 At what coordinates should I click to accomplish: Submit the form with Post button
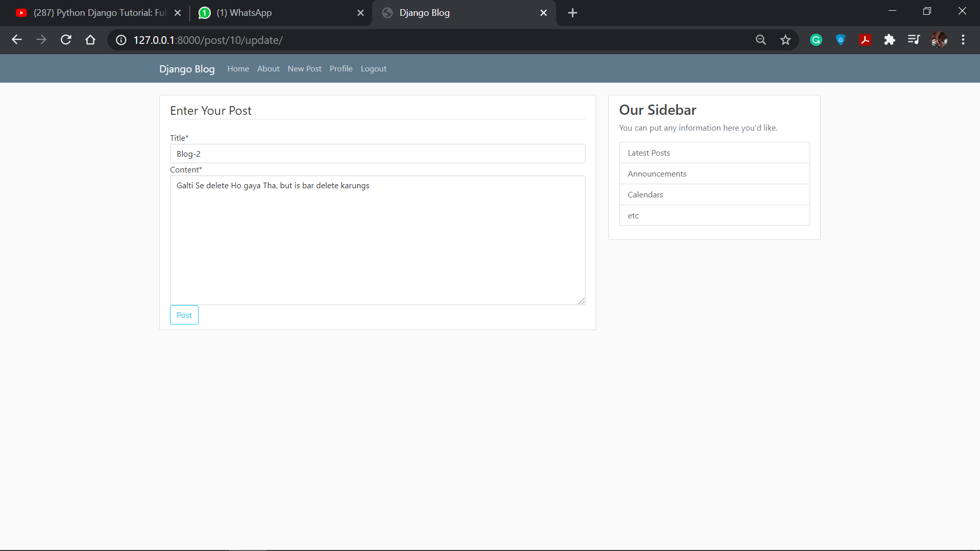tap(184, 315)
